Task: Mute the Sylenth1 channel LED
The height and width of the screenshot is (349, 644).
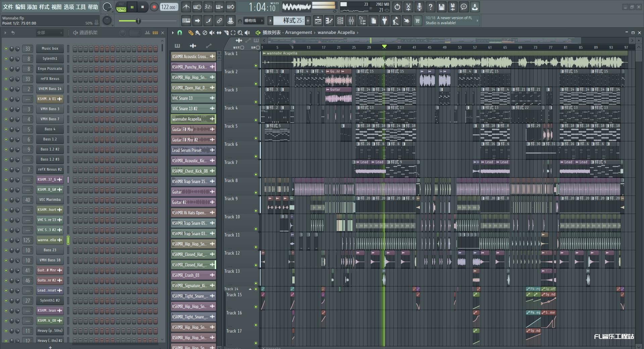Action: click(6, 59)
